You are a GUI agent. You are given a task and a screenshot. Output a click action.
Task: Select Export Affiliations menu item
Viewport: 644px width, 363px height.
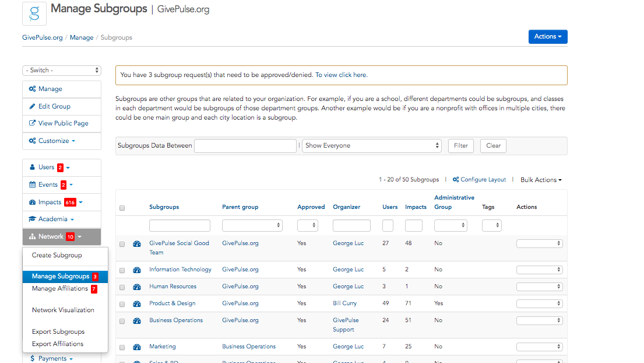58,344
